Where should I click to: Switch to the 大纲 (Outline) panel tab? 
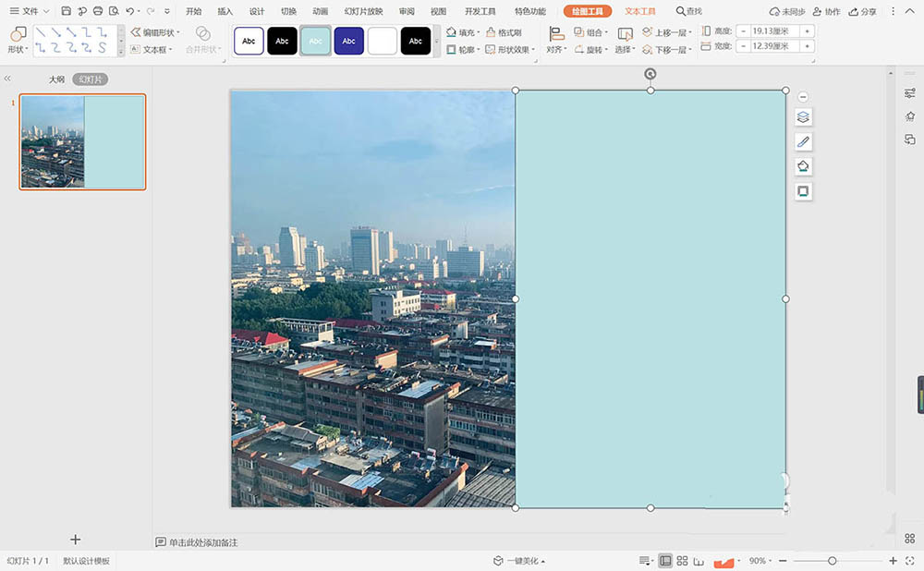[x=57, y=79]
